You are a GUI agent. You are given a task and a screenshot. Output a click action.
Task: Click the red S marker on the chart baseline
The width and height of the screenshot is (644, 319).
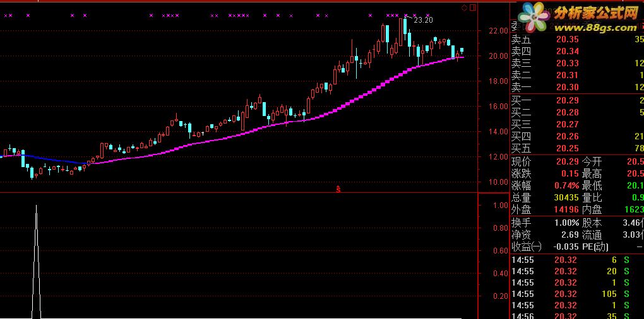(x=338, y=189)
